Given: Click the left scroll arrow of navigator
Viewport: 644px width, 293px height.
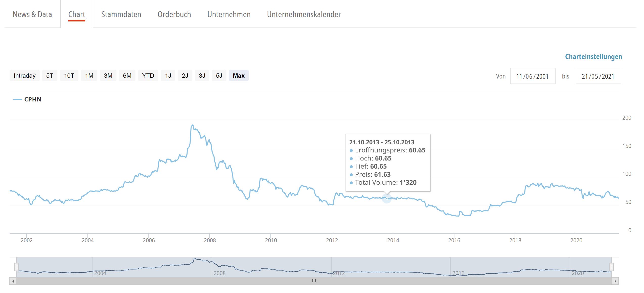Looking at the screenshot, I should [13, 281].
